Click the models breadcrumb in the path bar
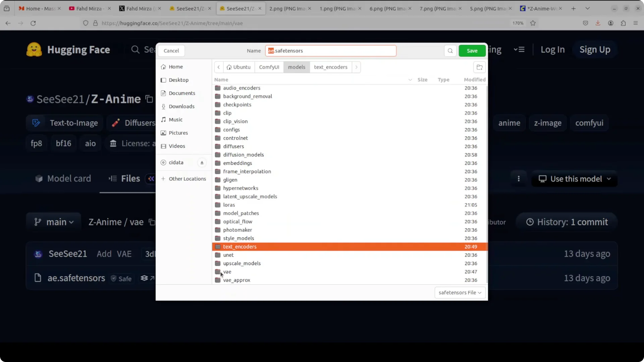Image resolution: width=644 pixels, height=362 pixels. click(297, 67)
